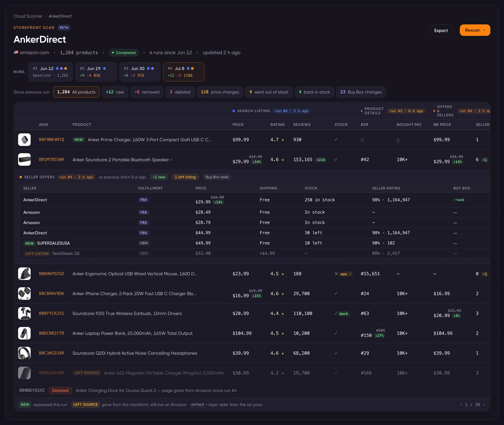This screenshot has height=425, width=504.
Task: Collapse the Soundcore 2 Speaker row caret
Action: pyautogui.click(x=171, y=160)
